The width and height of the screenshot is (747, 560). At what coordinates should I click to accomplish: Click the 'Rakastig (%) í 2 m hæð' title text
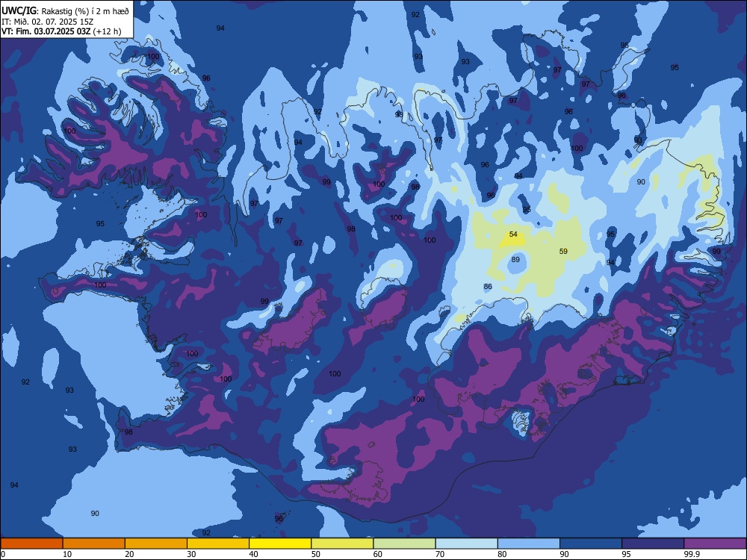[x=86, y=11]
